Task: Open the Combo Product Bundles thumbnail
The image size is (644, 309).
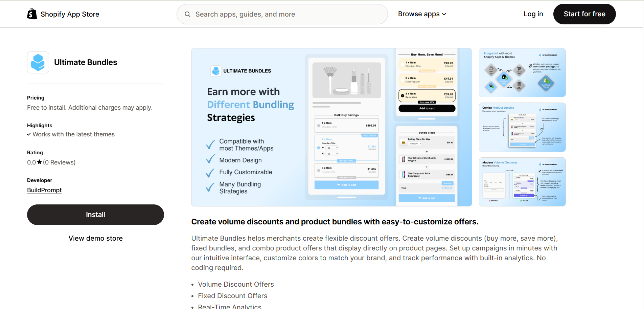Action: [522, 127]
